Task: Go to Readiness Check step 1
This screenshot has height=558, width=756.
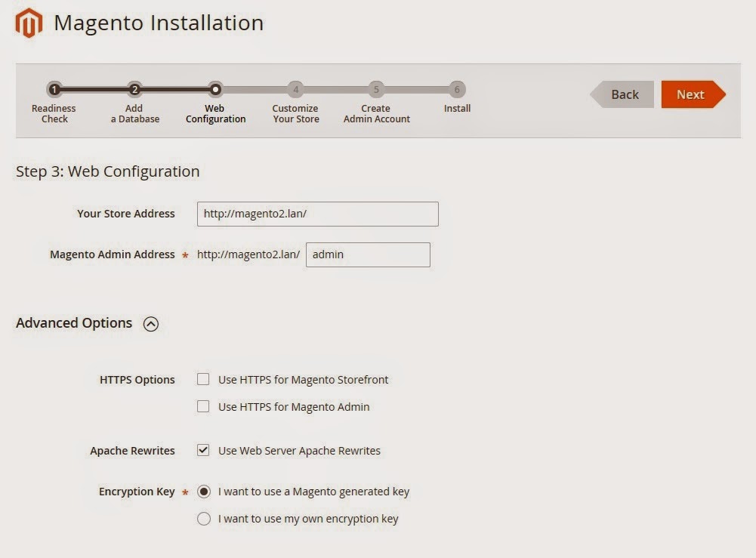Action: (54, 89)
